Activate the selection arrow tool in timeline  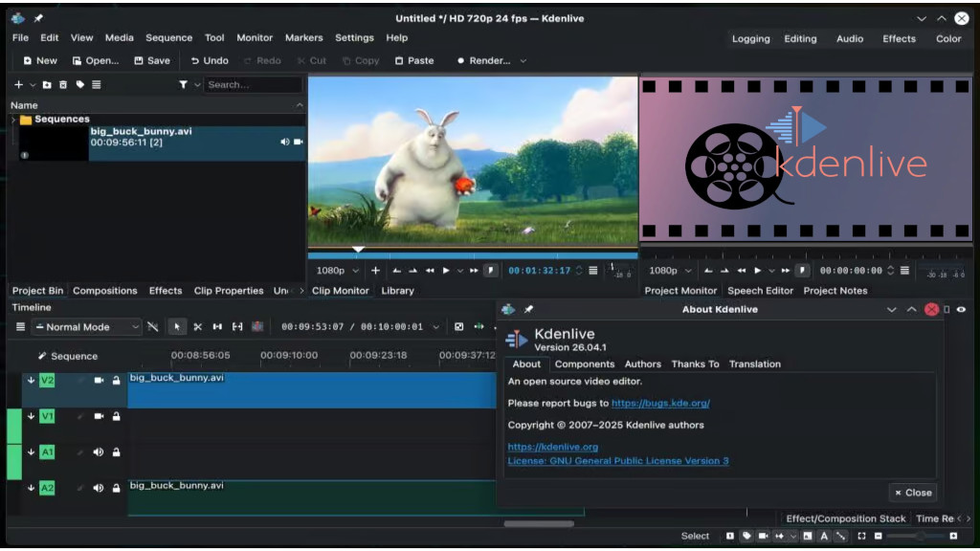(x=177, y=327)
